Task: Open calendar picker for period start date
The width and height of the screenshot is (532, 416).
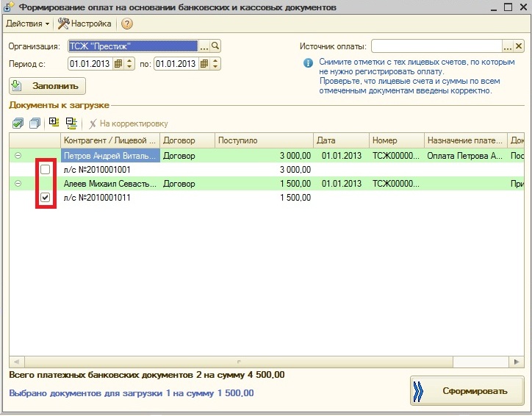Action: point(118,64)
